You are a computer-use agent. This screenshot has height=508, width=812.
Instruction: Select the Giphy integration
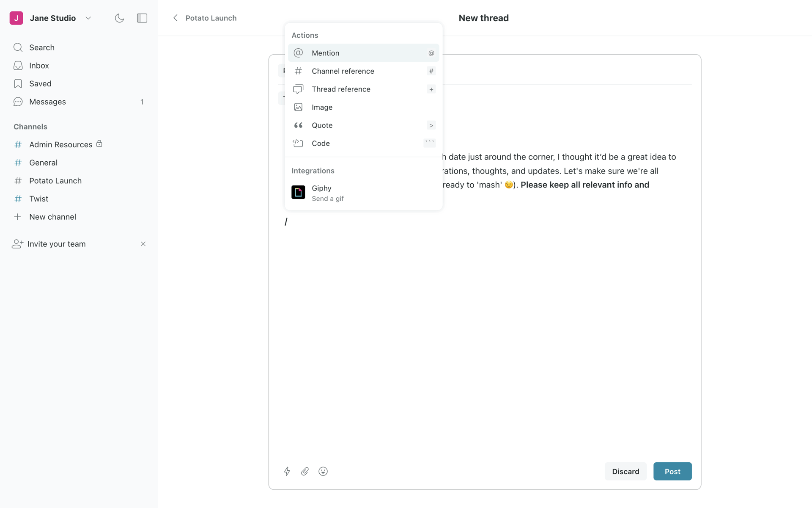[363, 193]
